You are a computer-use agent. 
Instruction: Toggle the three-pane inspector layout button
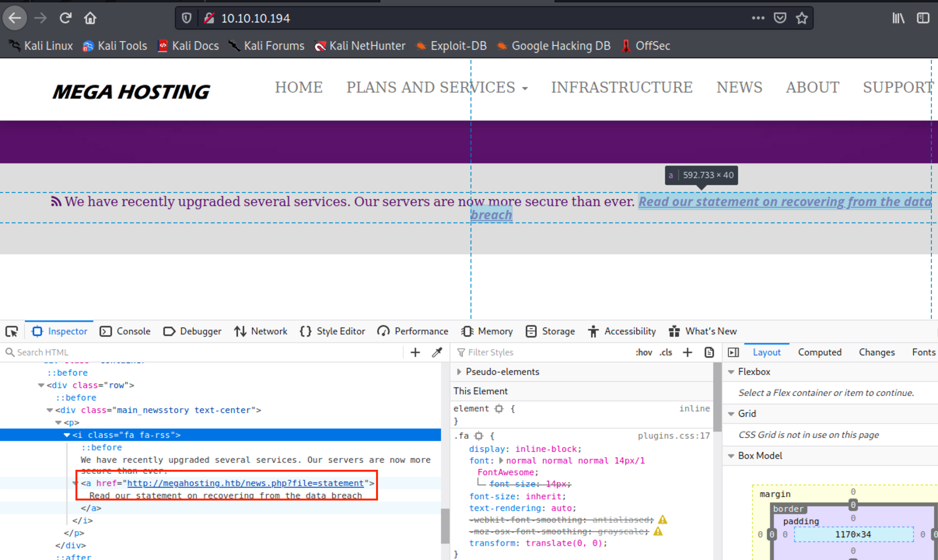(x=733, y=352)
